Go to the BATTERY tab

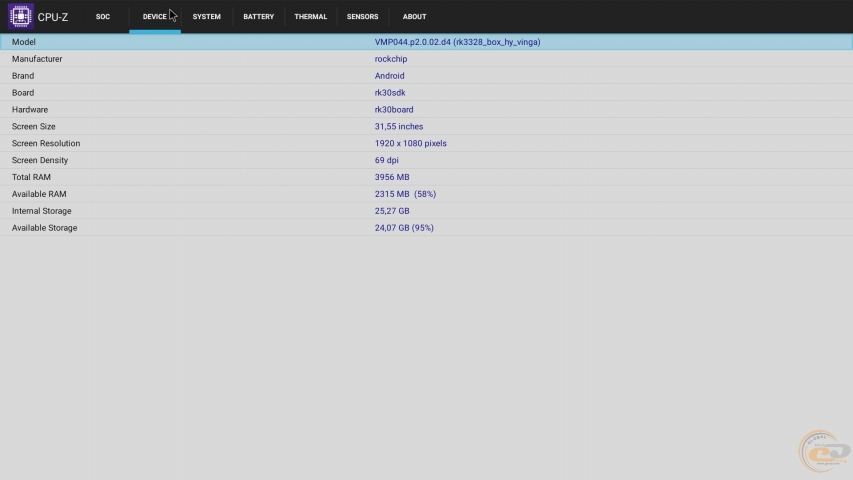(x=258, y=17)
